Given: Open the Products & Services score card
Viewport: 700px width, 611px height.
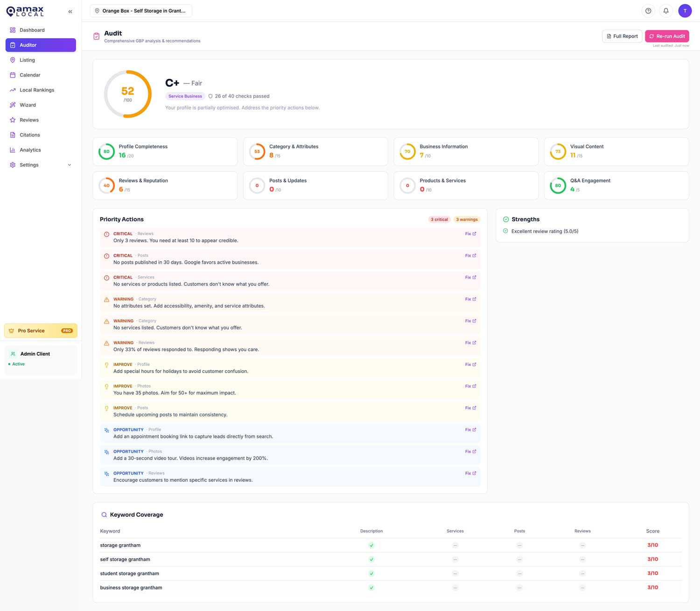Looking at the screenshot, I should coord(466,185).
